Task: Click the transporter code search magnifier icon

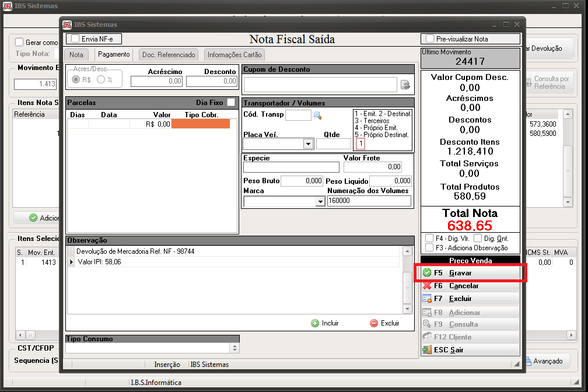Action: click(317, 116)
